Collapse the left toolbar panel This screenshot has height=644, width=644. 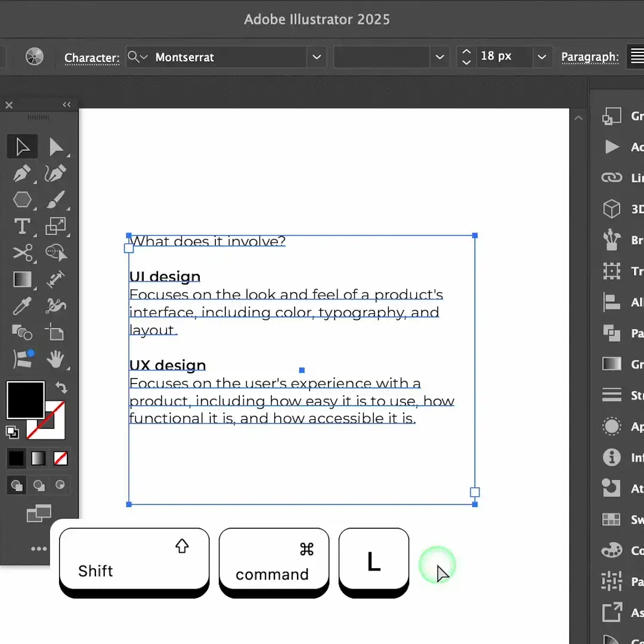coord(66,104)
